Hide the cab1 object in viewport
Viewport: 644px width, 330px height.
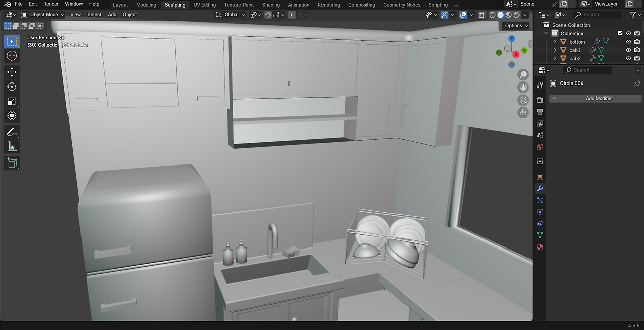click(x=628, y=50)
